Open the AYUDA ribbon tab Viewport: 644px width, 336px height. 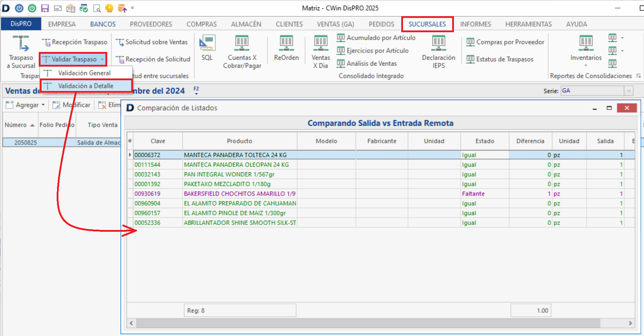coord(577,24)
